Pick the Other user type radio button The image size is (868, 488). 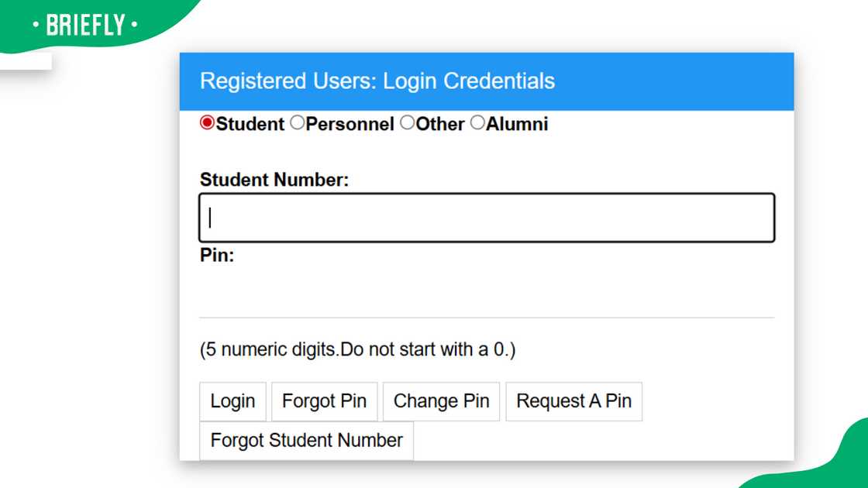point(408,123)
